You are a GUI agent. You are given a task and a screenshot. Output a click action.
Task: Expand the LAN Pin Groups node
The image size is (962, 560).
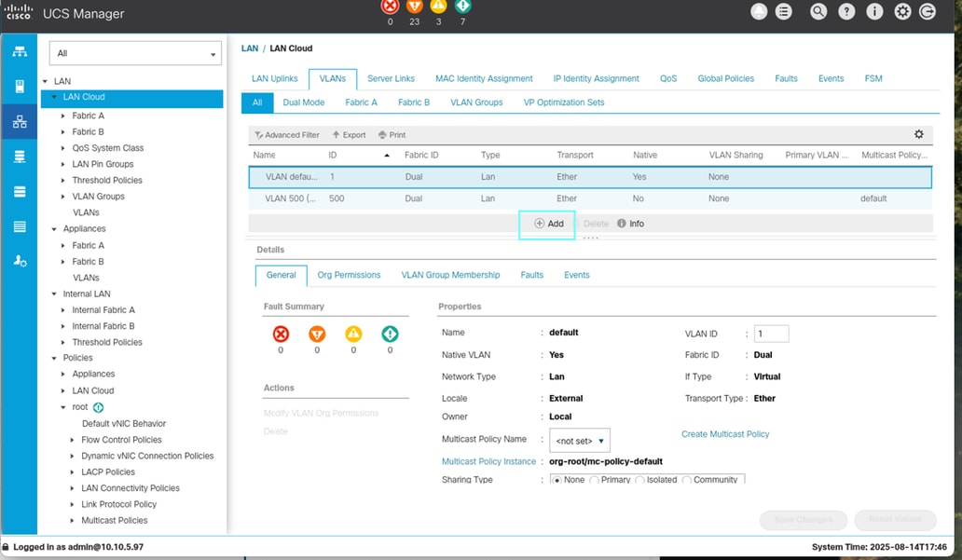(x=63, y=164)
